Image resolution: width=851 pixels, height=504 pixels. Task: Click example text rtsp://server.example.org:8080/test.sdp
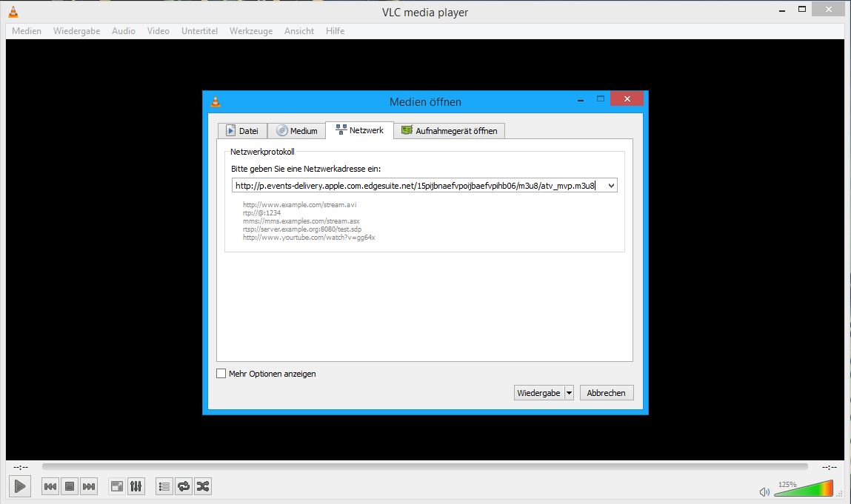click(x=301, y=229)
